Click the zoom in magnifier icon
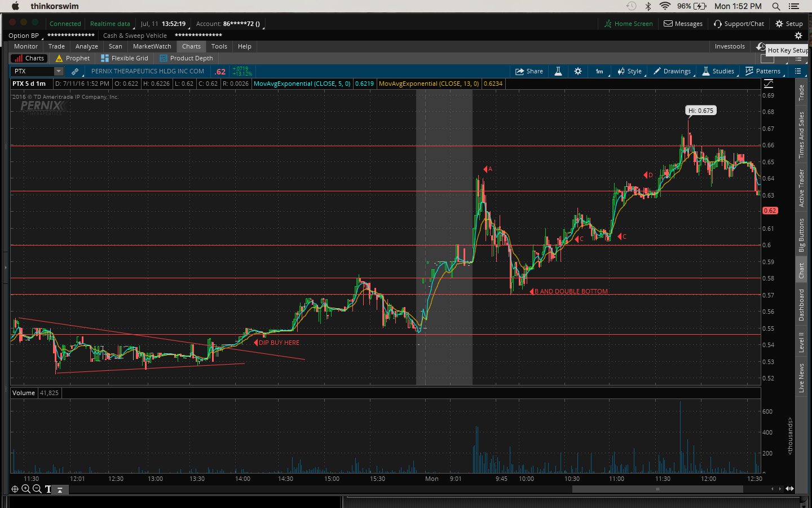The width and height of the screenshot is (812, 508). point(26,489)
